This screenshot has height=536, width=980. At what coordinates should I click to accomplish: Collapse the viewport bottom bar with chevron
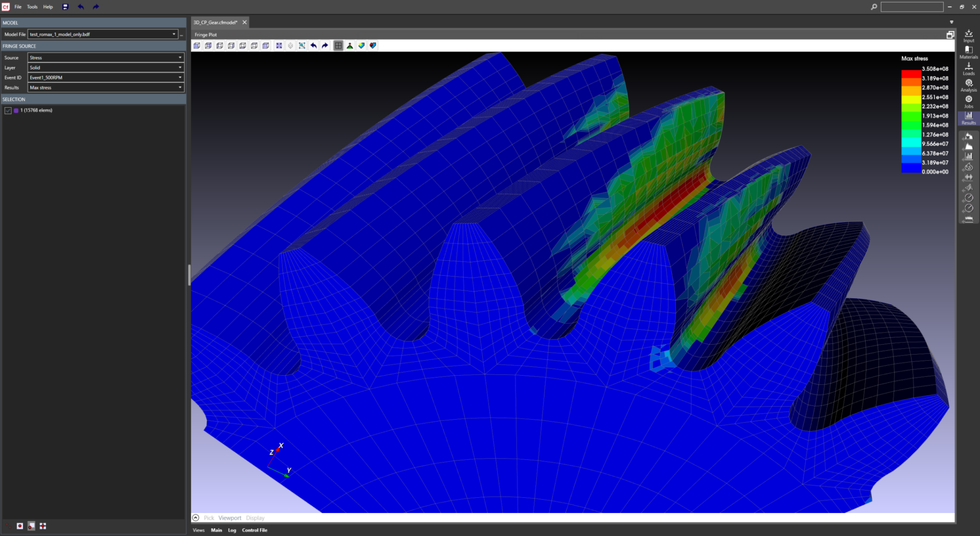tap(195, 518)
